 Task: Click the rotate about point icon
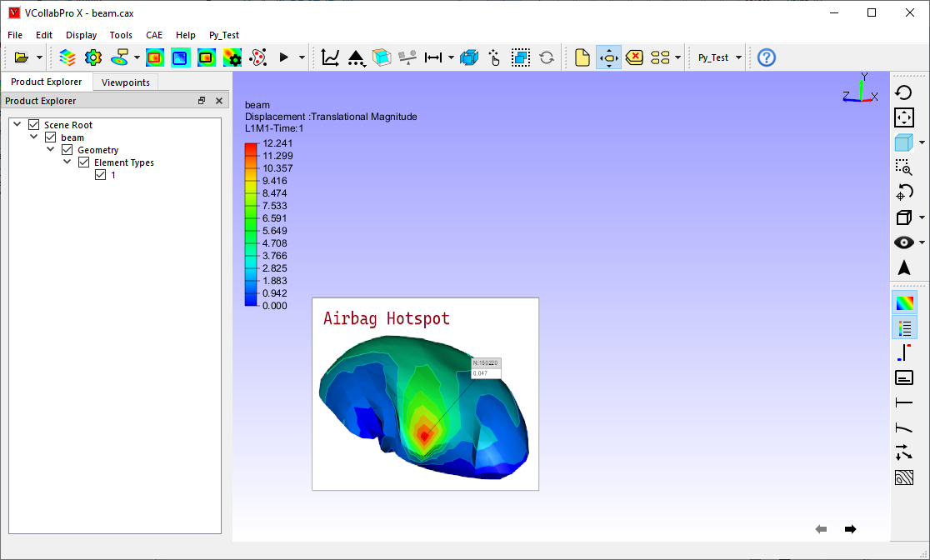coord(904,192)
